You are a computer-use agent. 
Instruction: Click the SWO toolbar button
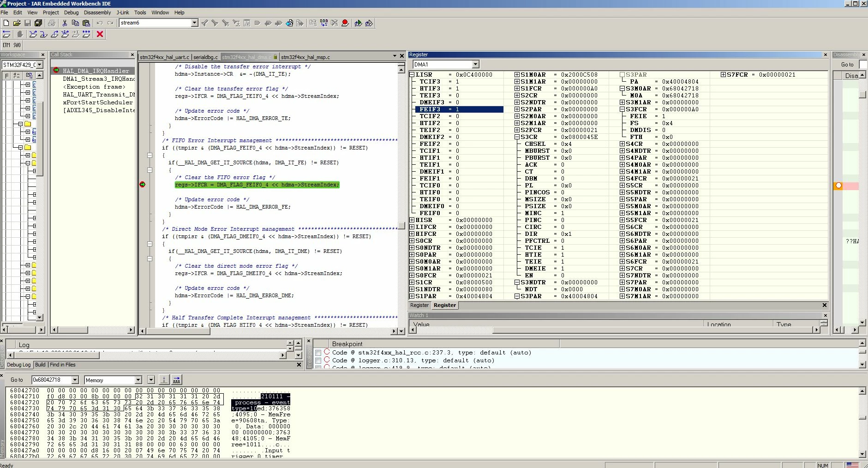(17, 45)
